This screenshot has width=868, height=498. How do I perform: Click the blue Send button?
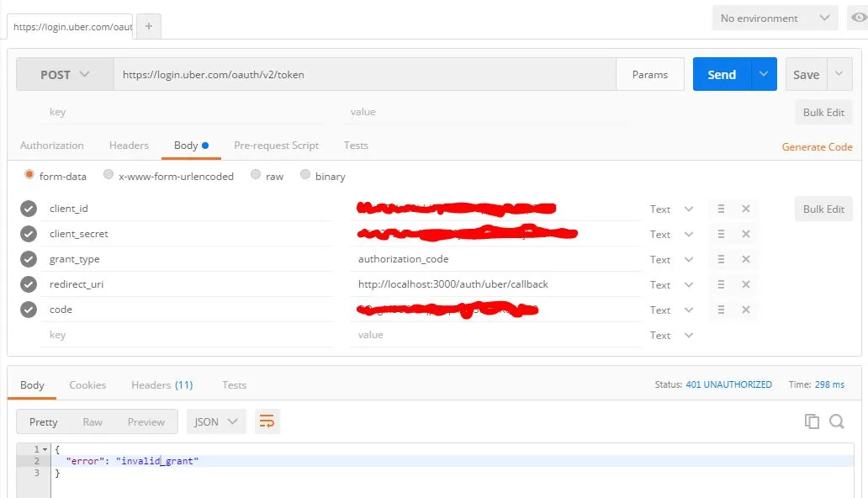tap(722, 74)
